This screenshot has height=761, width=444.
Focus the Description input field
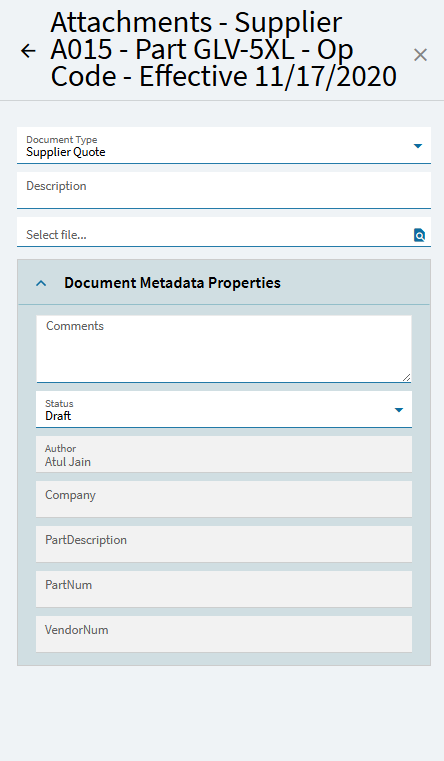click(224, 191)
